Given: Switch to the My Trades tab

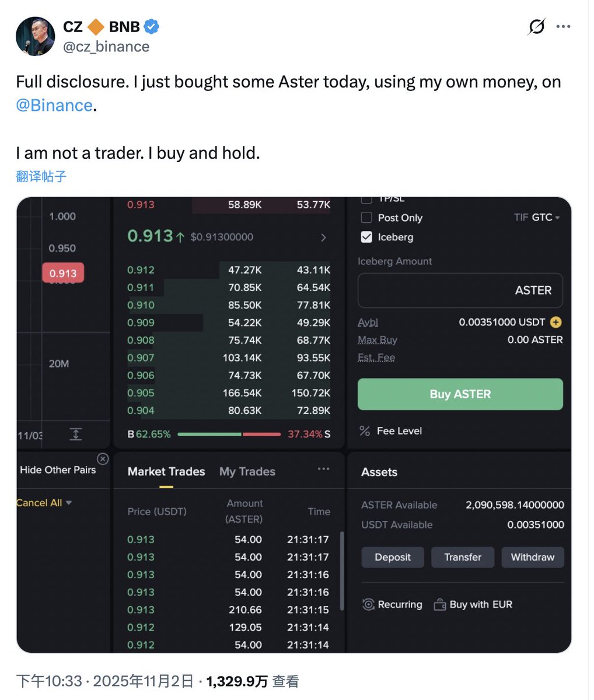Looking at the screenshot, I should click(x=247, y=471).
